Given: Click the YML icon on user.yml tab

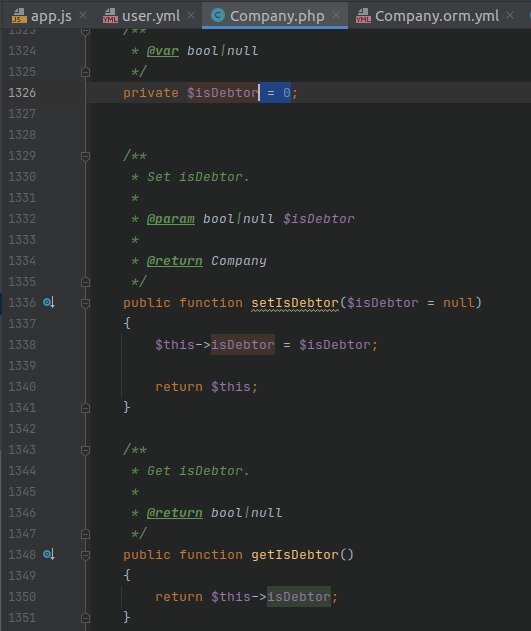Looking at the screenshot, I should (110, 16).
